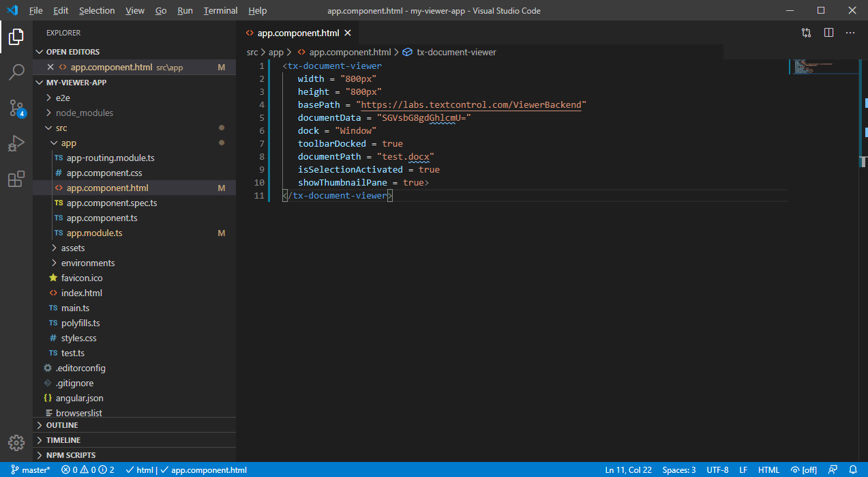Open main.ts file
The width and height of the screenshot is (868, 477).
pos(134,308)
